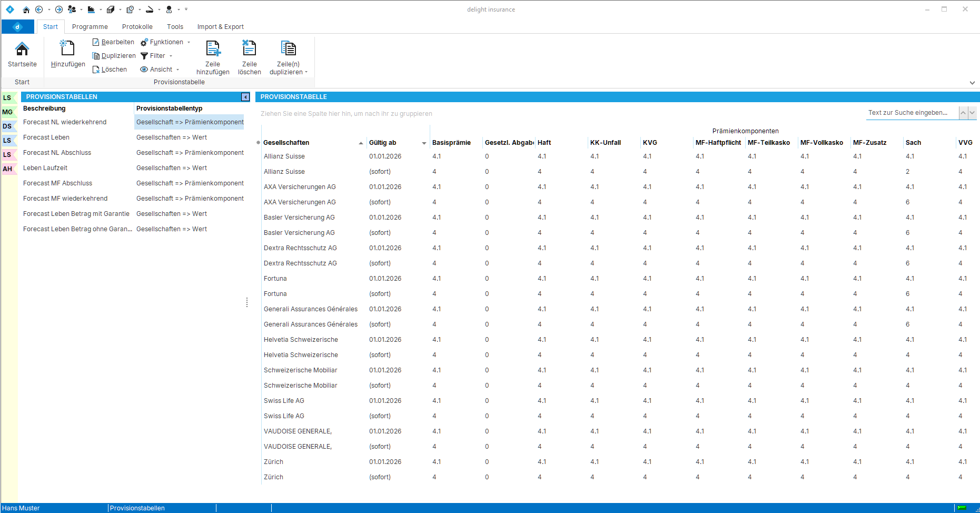Screen dimensions: 980x513
Task: Open the AH sidebar module icon
Action: point(7,169)
